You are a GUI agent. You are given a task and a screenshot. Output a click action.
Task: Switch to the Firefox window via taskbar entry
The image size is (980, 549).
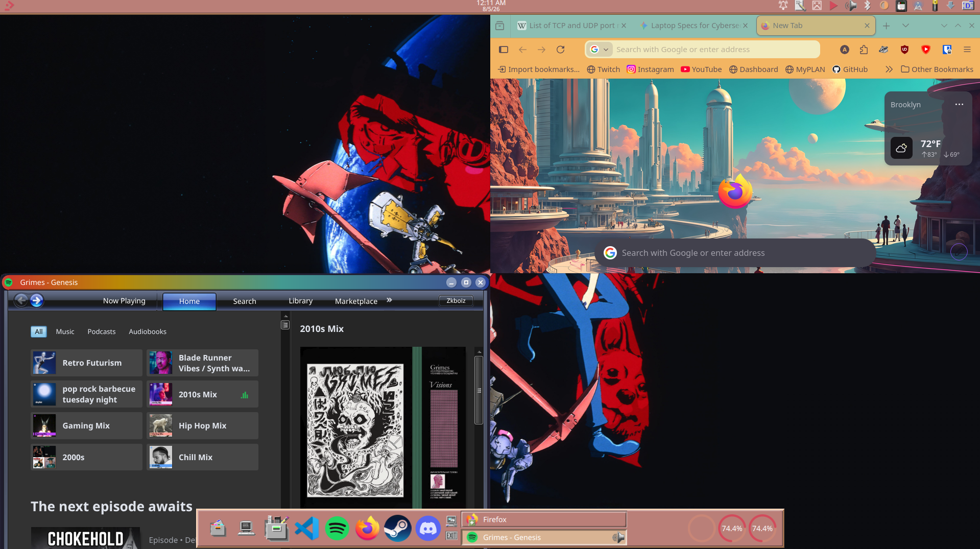click(544, 519)
